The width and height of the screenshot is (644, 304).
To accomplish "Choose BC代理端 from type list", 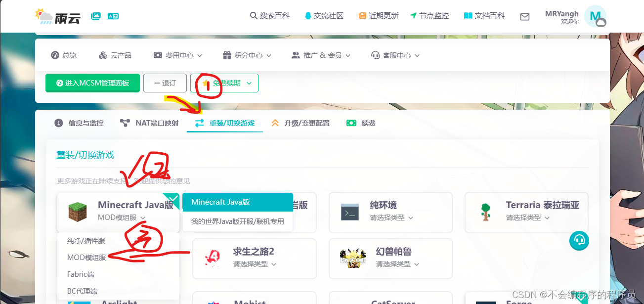I will [82, 291].
